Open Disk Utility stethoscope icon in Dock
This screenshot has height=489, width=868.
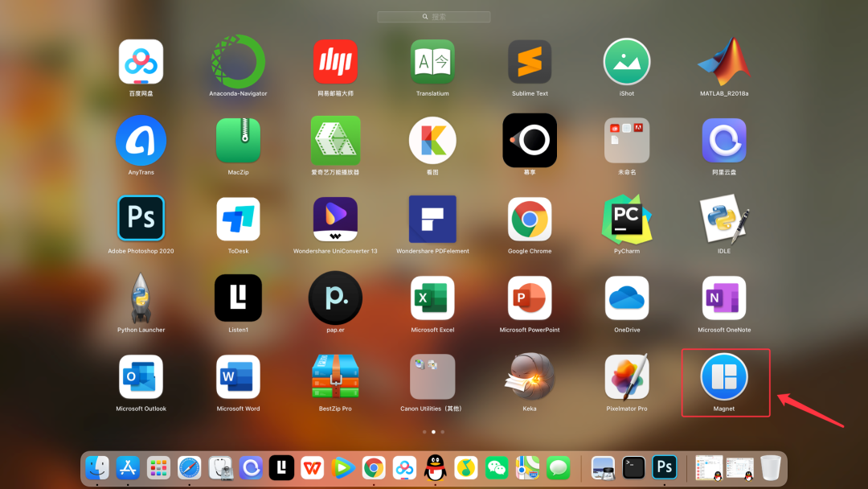coord(220,468)
